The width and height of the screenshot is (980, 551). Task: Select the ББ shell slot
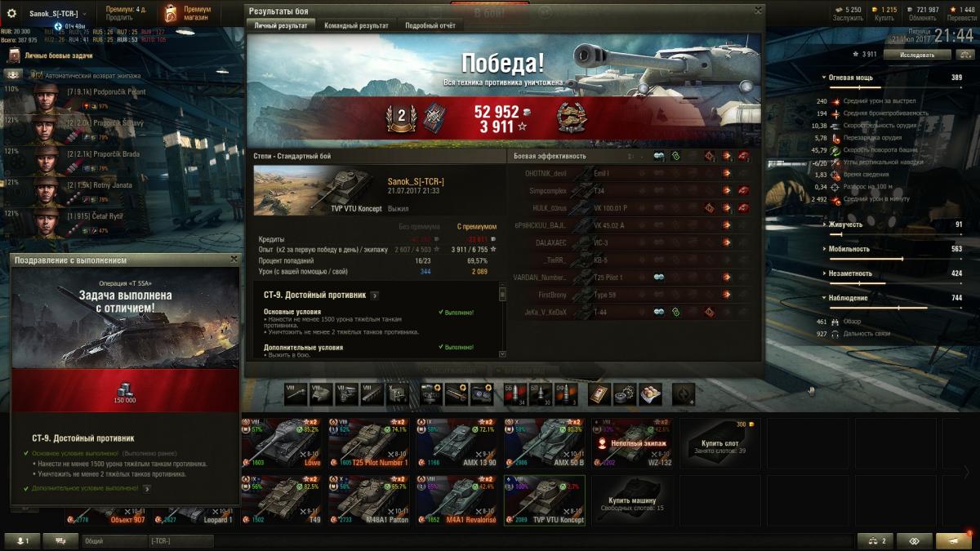516,394
